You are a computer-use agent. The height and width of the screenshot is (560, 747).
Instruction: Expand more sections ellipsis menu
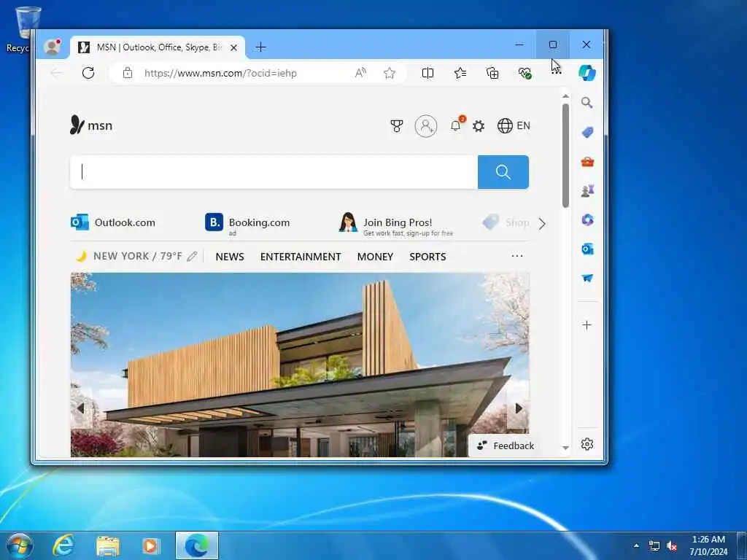[x=517, y=256]
